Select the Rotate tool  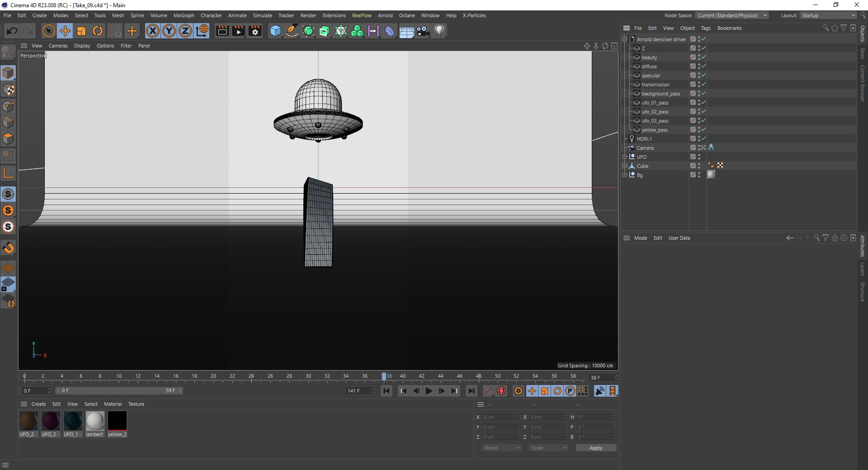(x=98, y=31)
